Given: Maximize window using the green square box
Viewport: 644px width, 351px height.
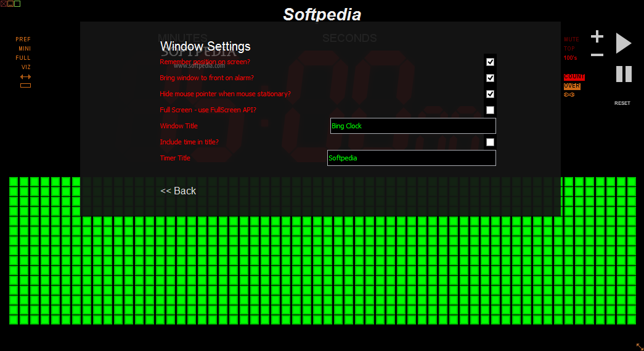Looking at the screenshot, I should tap(17, 4).
